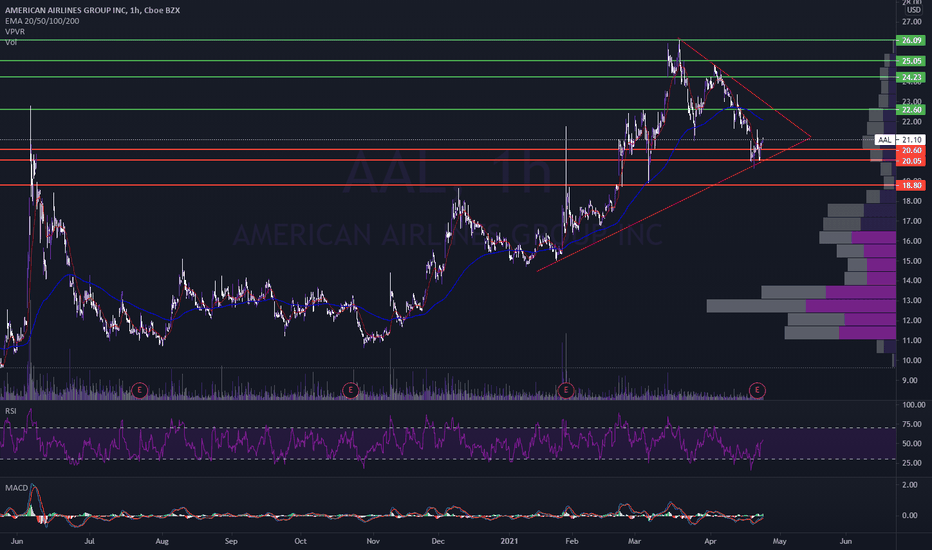Click the MACD scale value 0.00
This screenshot has height=550, width=932.
pyautogui.click(x=909, y=516)
